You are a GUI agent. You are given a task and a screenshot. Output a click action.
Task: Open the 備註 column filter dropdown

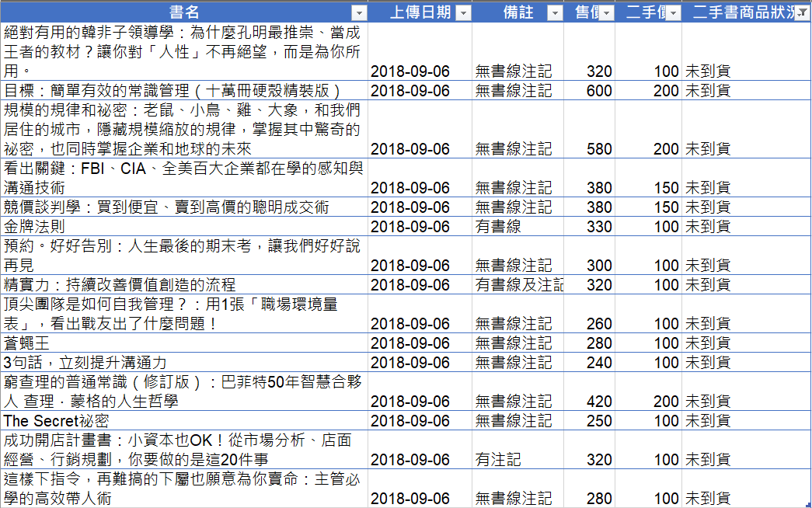coord(555,13)
